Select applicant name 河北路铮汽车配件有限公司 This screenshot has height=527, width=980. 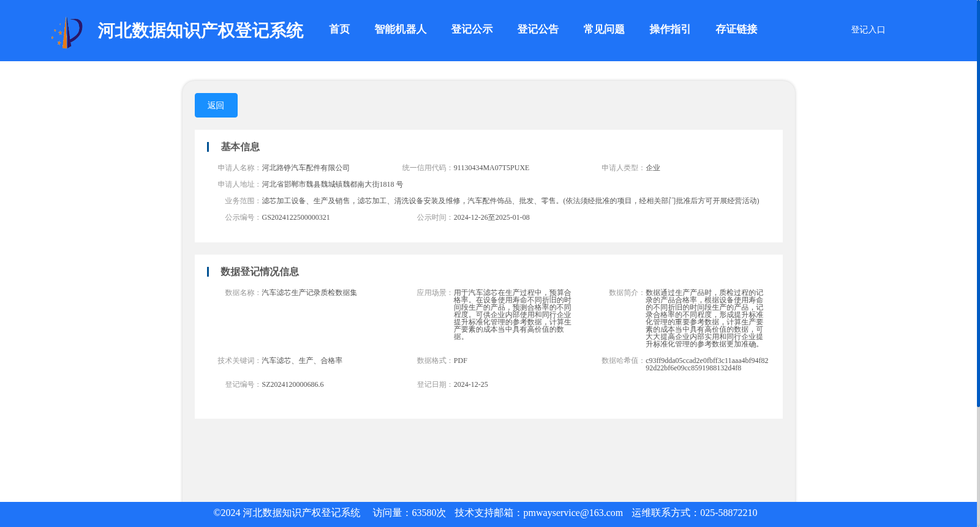click(x=306, y=168)
